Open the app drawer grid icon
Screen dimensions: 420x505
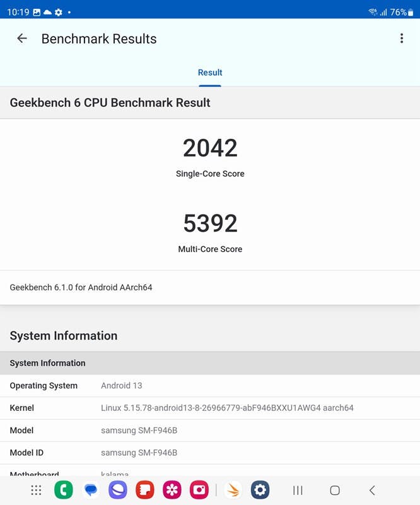36,490
